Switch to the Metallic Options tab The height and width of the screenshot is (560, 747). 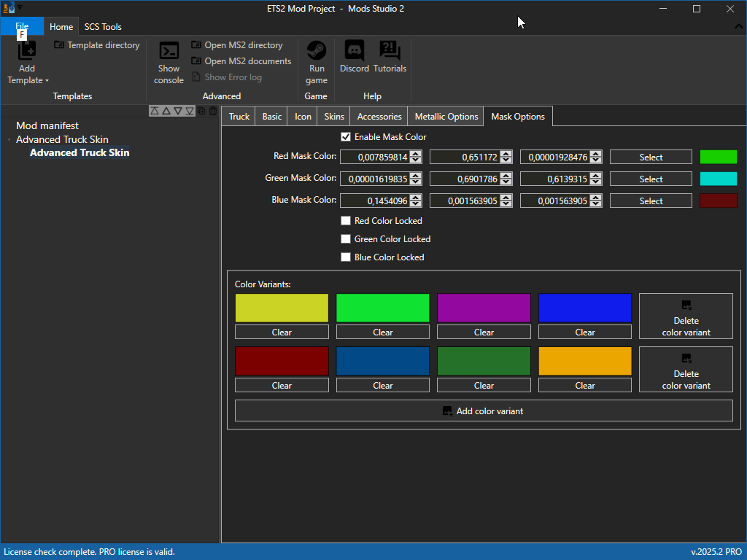pyautogui.click(x=446, y=117)
